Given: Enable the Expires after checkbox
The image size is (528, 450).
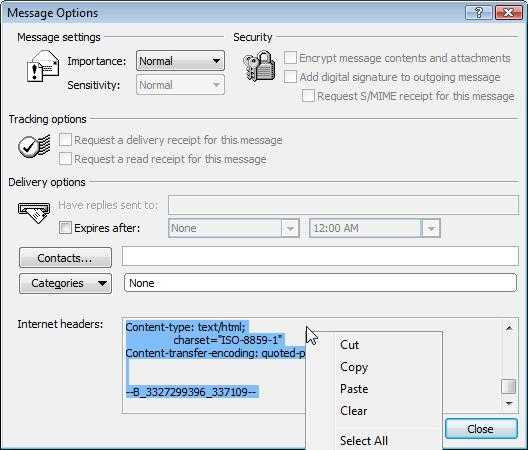Looking at the screenshot, I should coord(65,228).
